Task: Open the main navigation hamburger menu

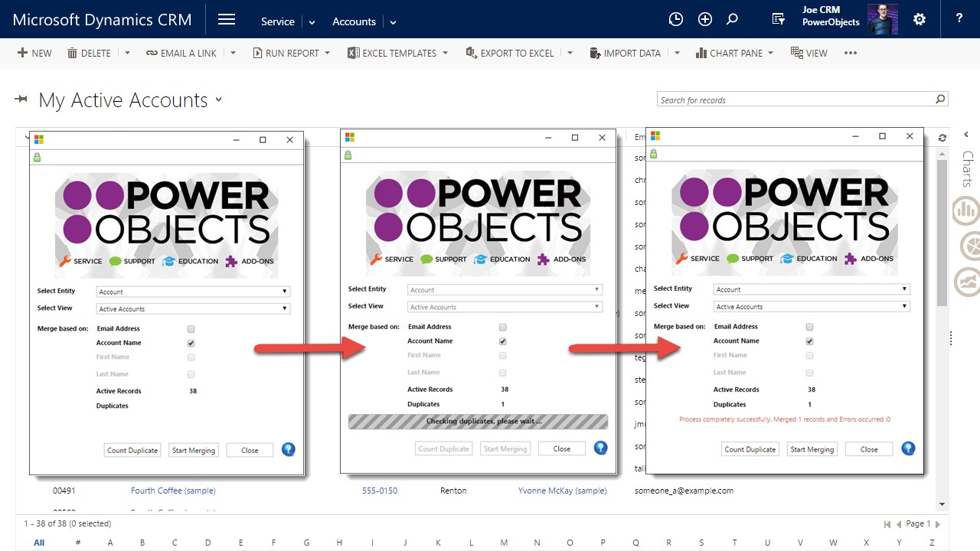Action: click(x=227, y=20)
